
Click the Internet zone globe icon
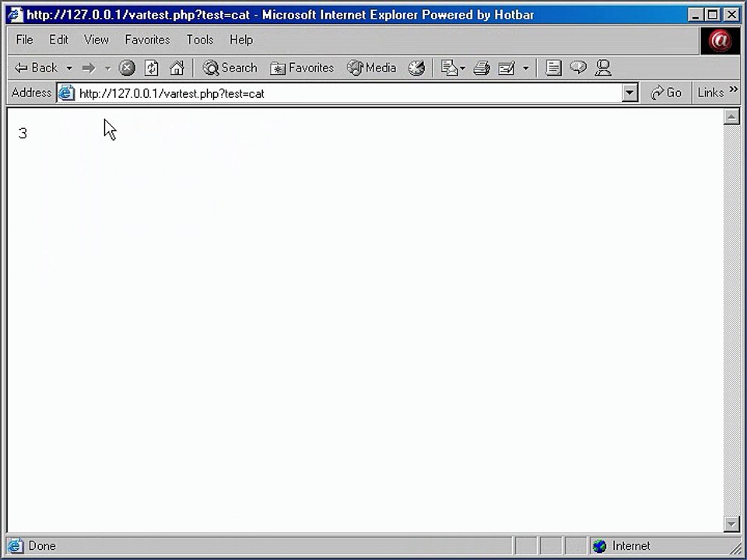(x=599, y=546)
